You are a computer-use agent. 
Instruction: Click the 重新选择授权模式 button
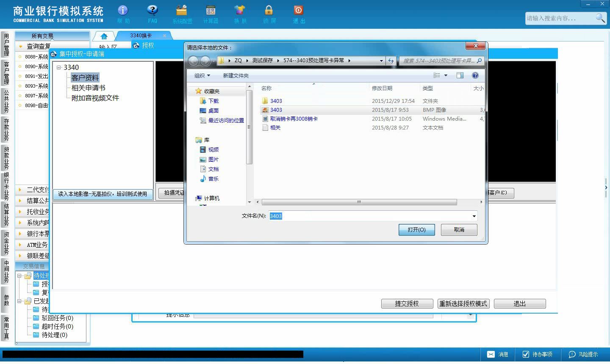[x=463, y=304]
